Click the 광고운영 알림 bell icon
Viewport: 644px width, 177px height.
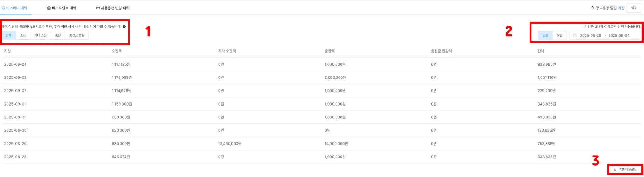click(592, 8)
